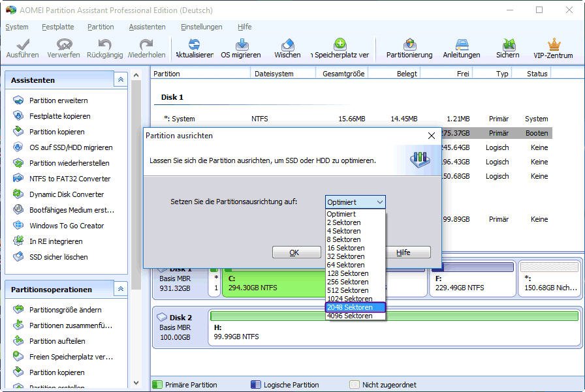This screenshot has height=392, width=585.
Task: Open Windows To Go Creator
Action: 67,226
